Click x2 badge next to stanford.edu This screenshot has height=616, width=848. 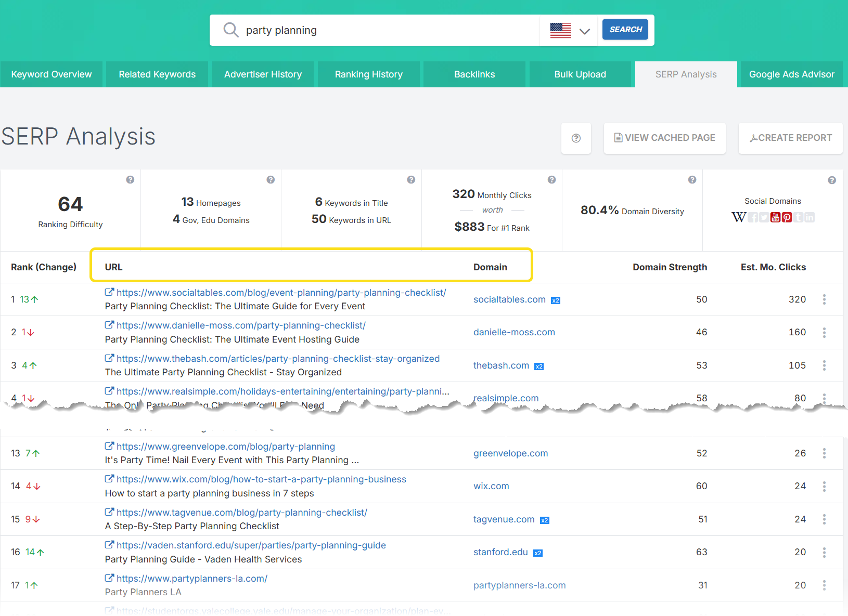(538, 553)
